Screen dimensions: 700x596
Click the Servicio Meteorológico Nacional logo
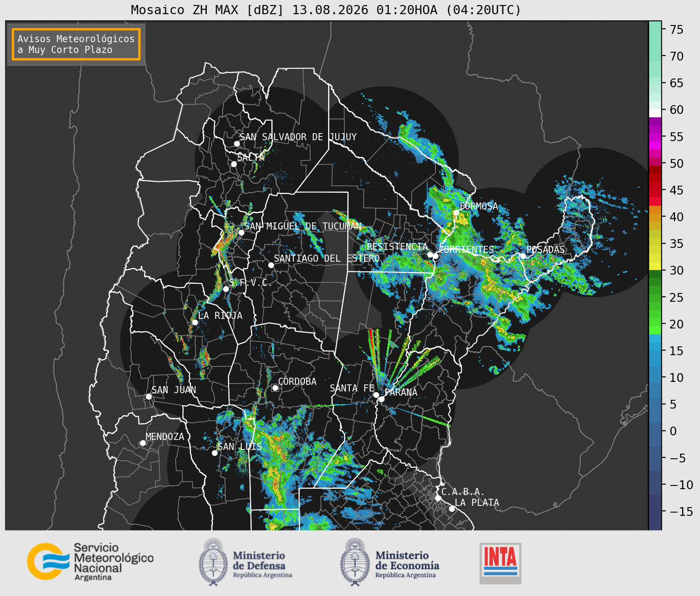pyautogui.click(x=91, y=561)
